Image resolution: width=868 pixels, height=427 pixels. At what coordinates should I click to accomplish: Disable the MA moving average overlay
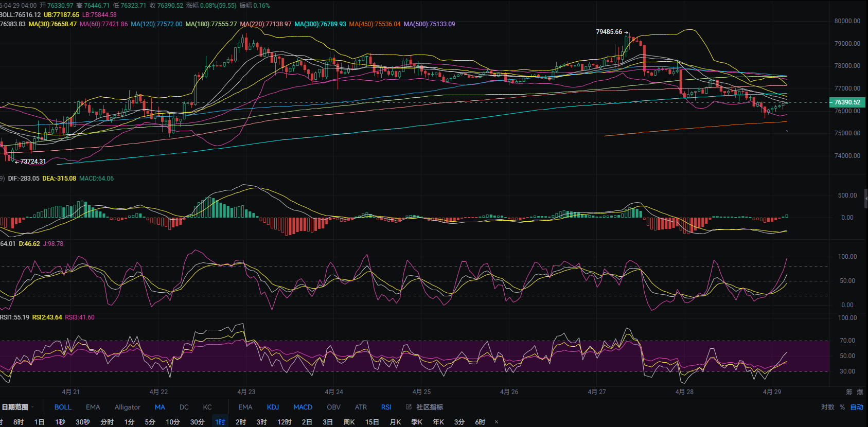click(x=160, y=407)
